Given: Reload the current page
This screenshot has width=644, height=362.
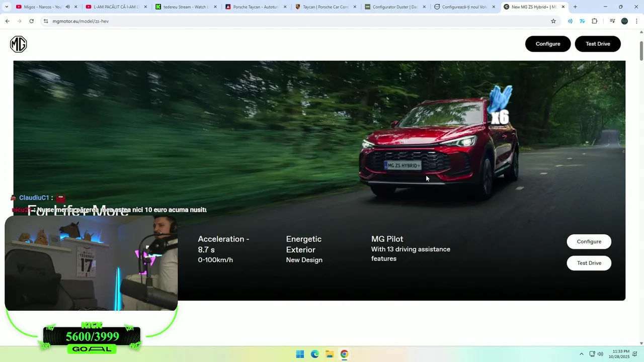Looking at the screenshot, I should [32, 21].
